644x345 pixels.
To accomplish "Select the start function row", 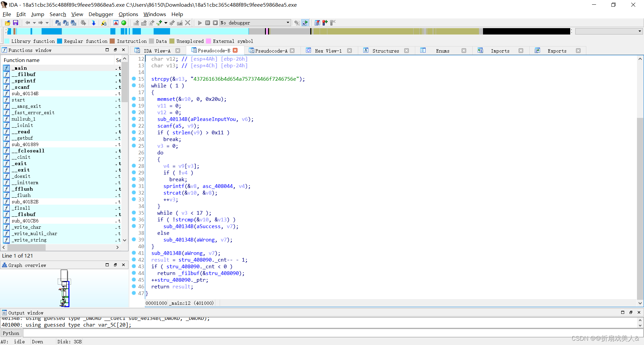I will pyautogui.click(x=61, y=100).
